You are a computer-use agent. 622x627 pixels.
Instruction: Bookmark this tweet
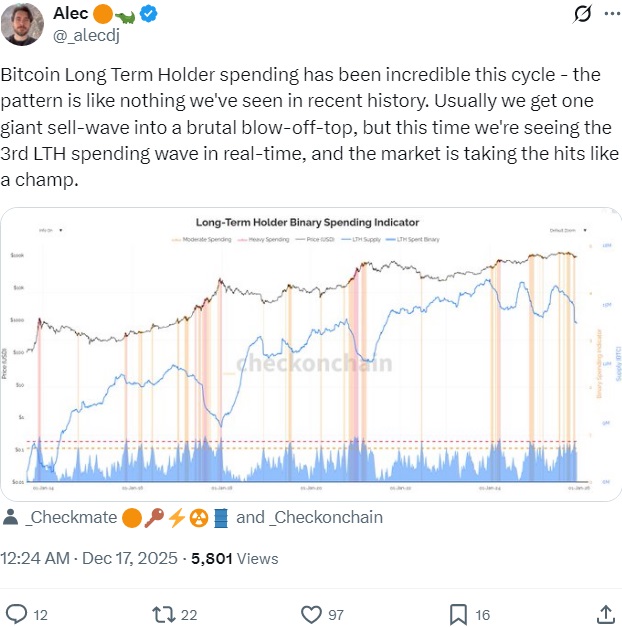(x=457, y=613)
